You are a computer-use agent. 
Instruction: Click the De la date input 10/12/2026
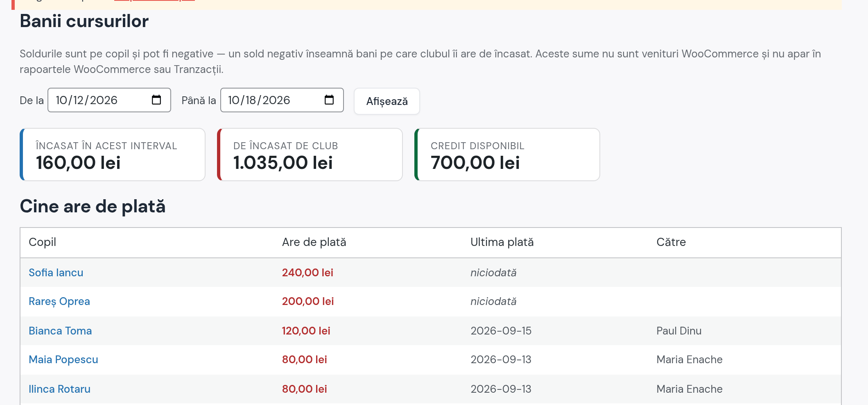[109, 100]
